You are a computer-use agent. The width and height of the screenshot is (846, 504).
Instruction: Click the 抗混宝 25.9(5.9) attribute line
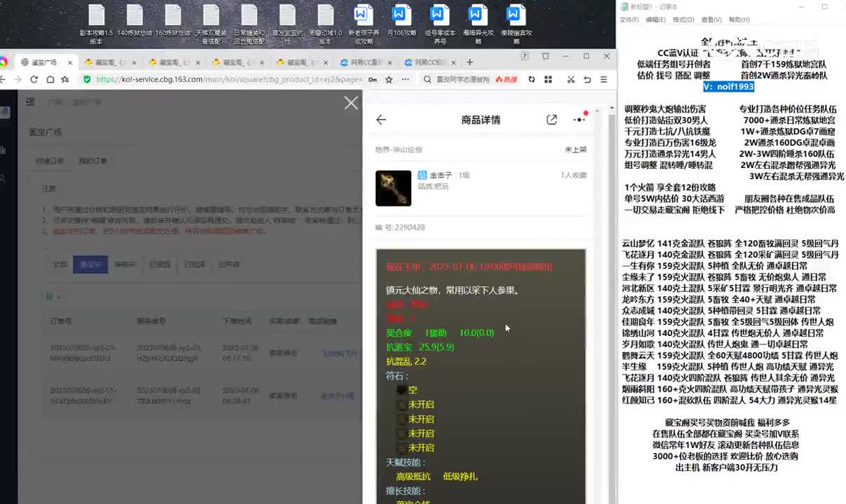[420, 347]
